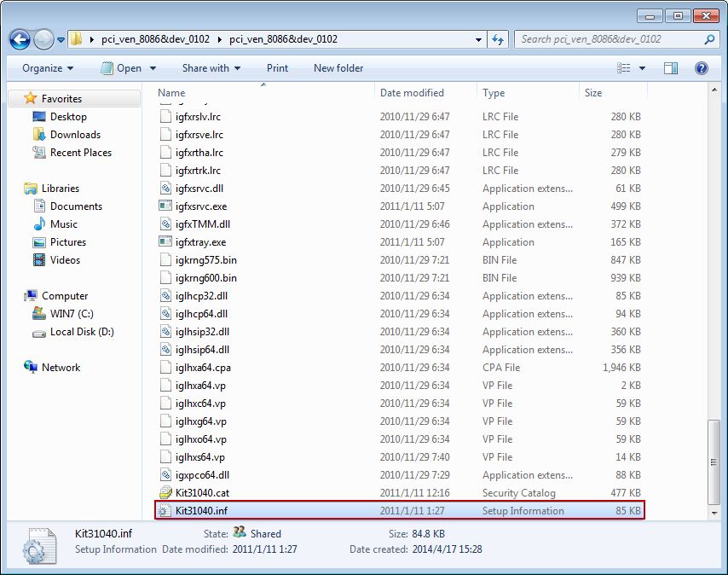Navigate back using the back arrow
Screen dimensions: 728x575
(19, 39)
